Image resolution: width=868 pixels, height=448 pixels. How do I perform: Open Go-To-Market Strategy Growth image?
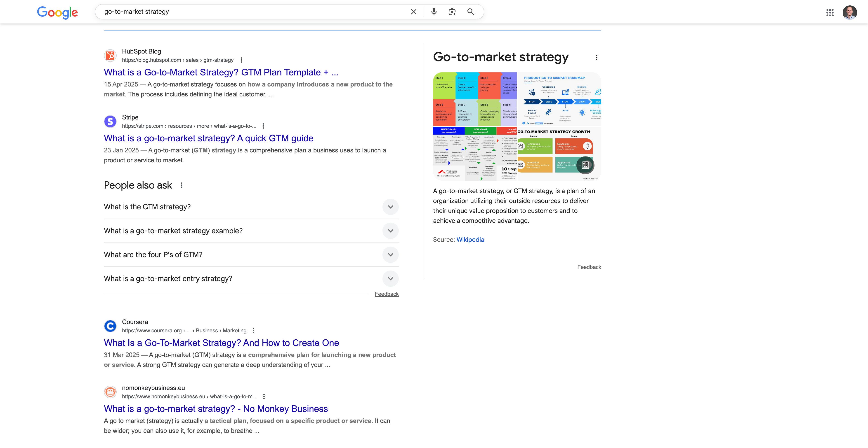pyautogui.click(x=559, y=154)
